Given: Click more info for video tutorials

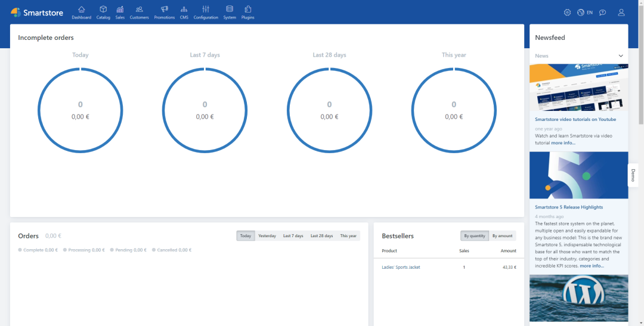Looking at the screenshot, I should point(563,143).
